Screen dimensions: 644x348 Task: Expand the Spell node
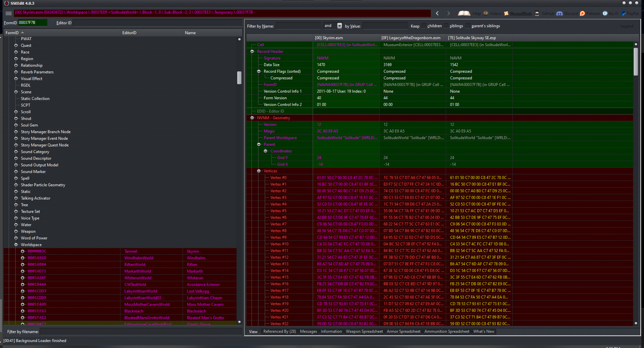point(16,178)
